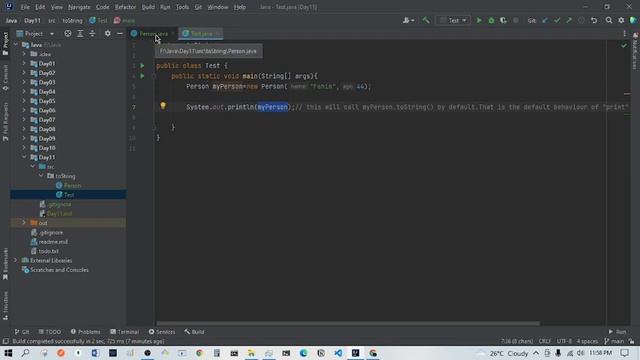The height and width of the screenshot is (360, 640).
Task: Open the bottom Build tool window
Action: 194,332
